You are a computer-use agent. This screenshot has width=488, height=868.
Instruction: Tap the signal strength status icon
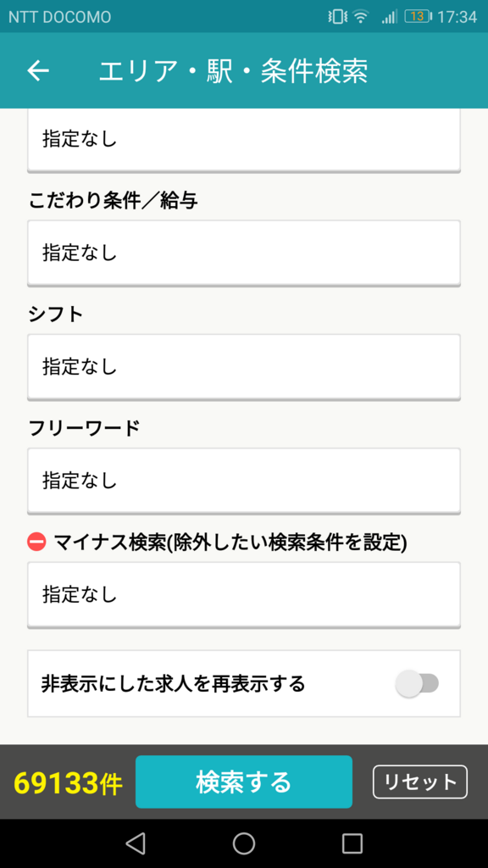[389, 17]
